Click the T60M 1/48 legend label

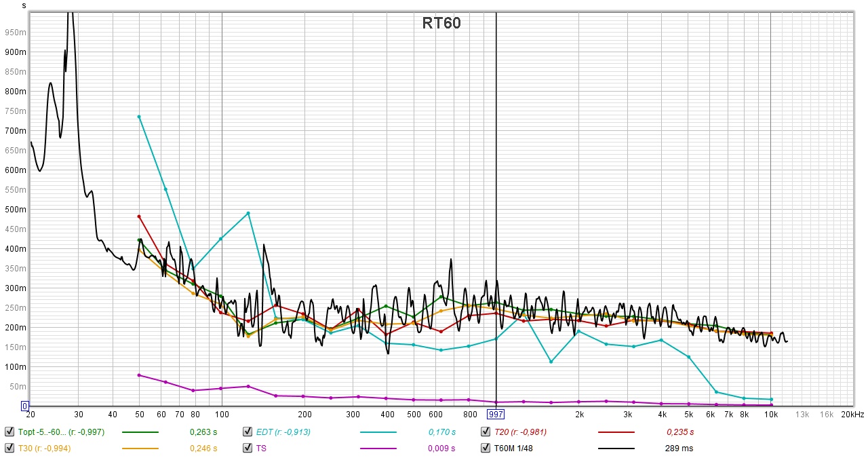coord(513,448)
